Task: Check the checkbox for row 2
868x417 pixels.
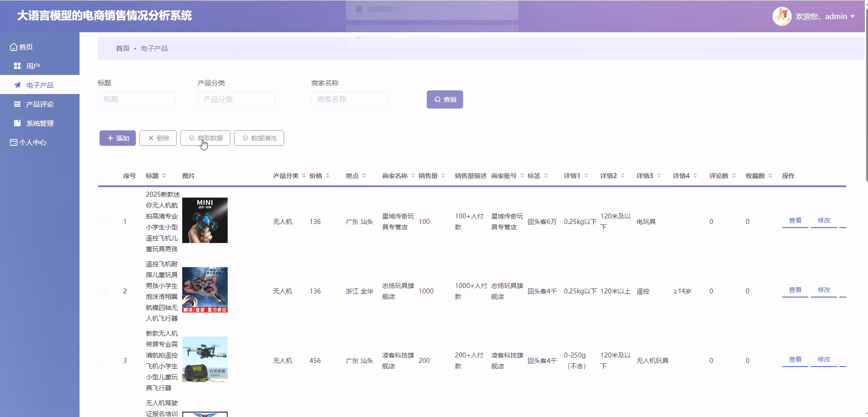Action: tap(104, 291)
